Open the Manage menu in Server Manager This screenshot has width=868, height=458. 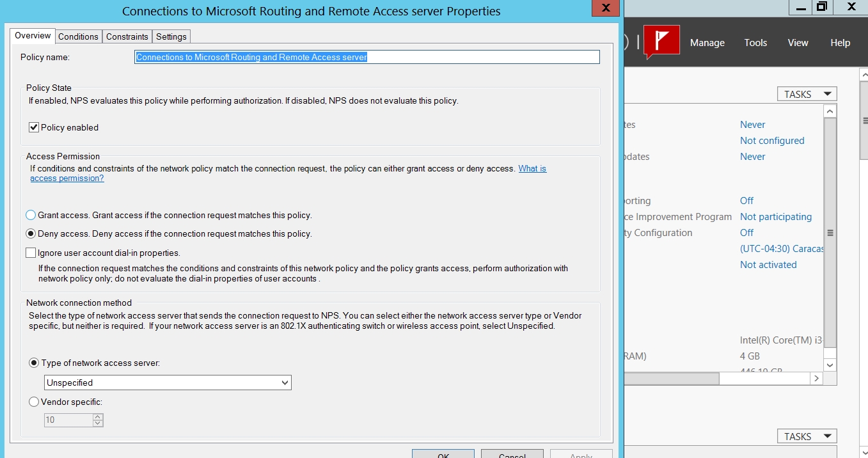(x=707, y=43)
